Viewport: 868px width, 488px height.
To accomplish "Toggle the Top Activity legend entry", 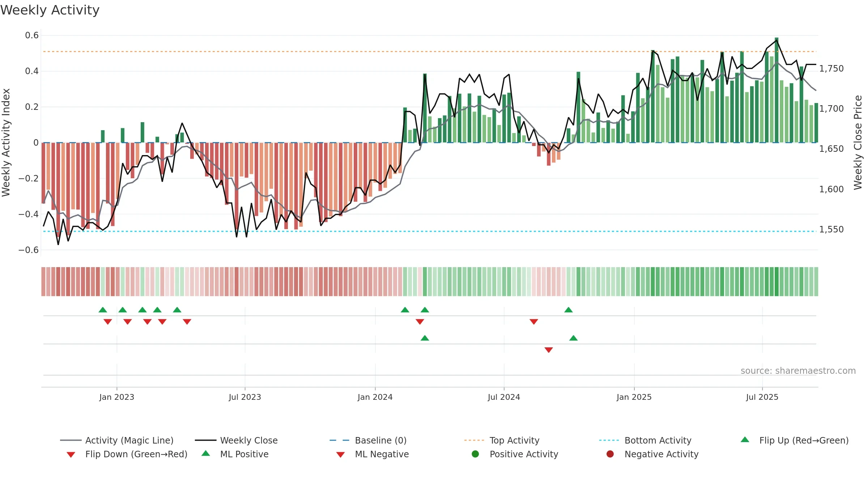I will pyautogui.click(x=502, y=440).
